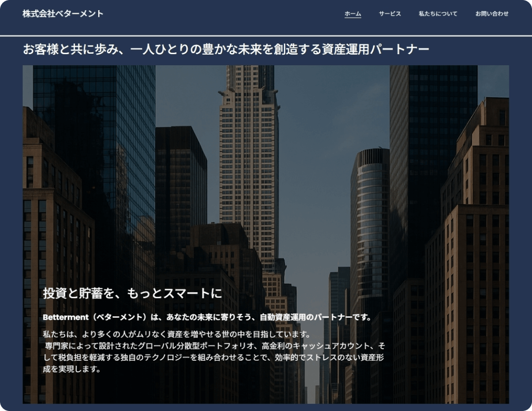Select お問い合わせ in the navigation bar
The image size is (532, 411).
point(492,14)
